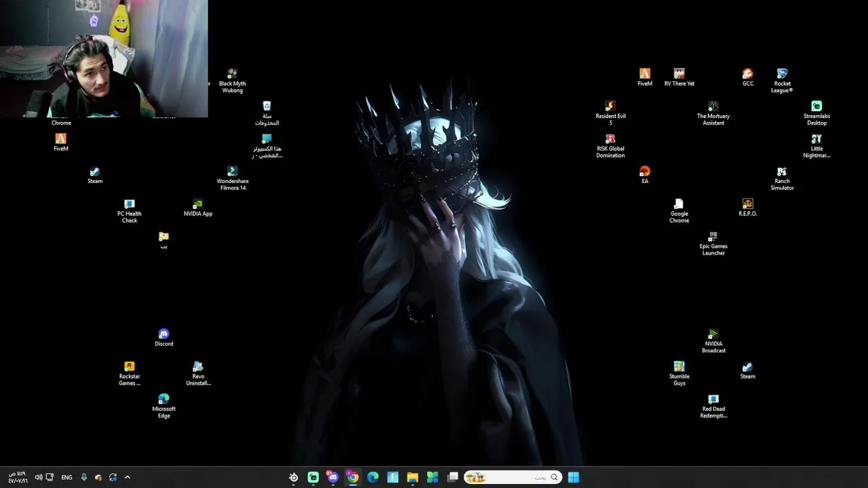The width and height of the screenshot is (868, 488).
Task: Open the Rocket League shortcut
Action: 782,80
